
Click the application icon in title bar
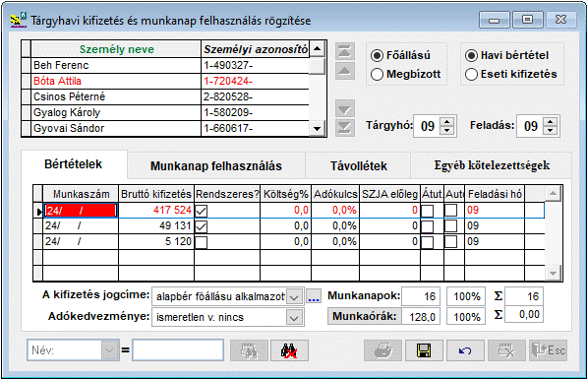pyautogui.click(x=19, y=20)
